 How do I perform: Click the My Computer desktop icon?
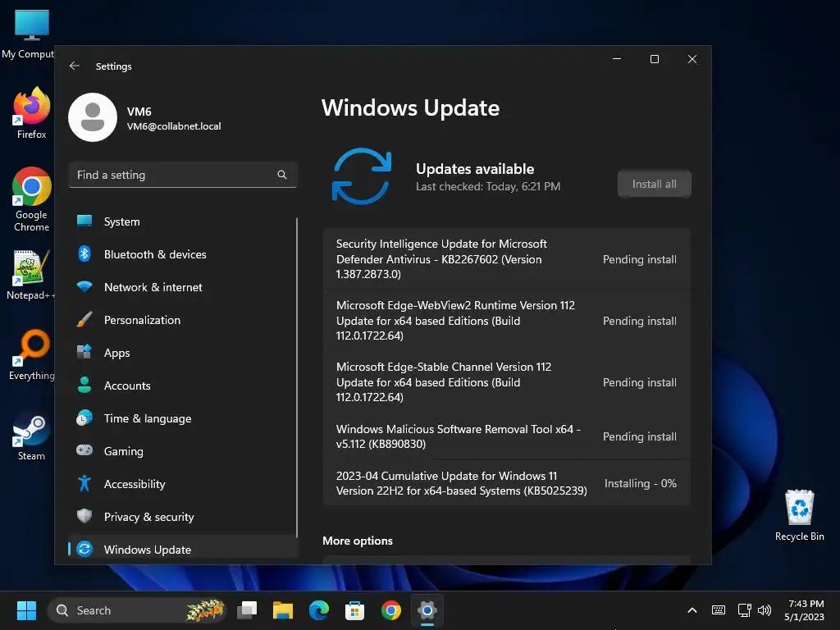tap(30, 34)
